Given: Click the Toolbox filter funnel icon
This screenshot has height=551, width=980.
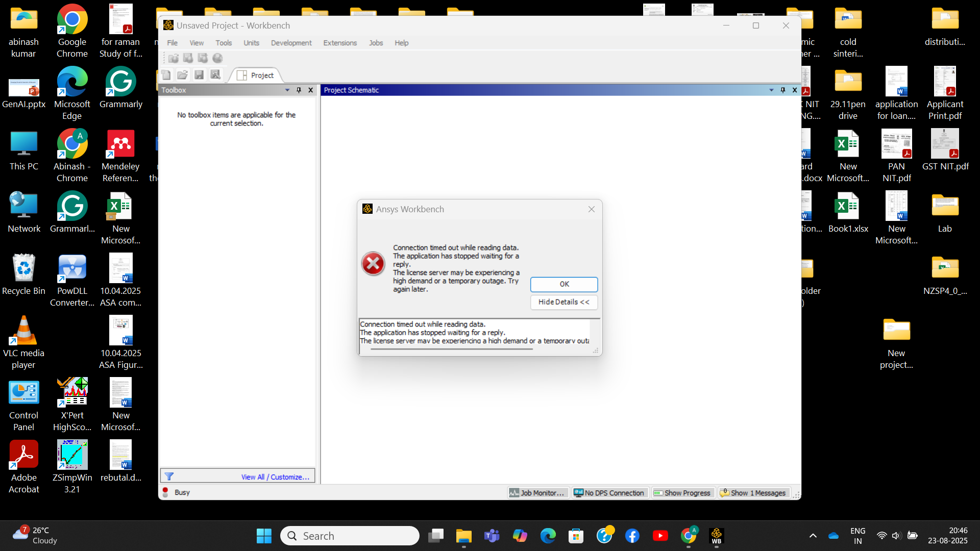Looking at the screenshot, I should [x=169, y=477].
